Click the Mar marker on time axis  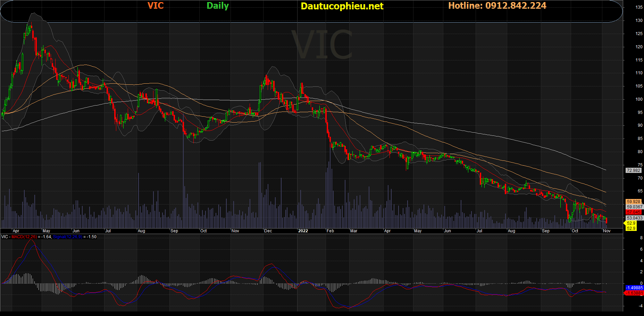353,231
